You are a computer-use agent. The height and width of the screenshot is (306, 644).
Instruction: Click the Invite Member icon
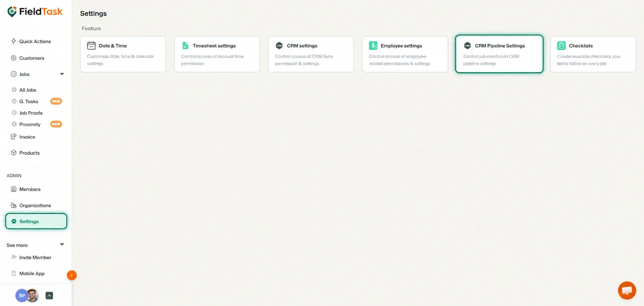pos(13,257)
